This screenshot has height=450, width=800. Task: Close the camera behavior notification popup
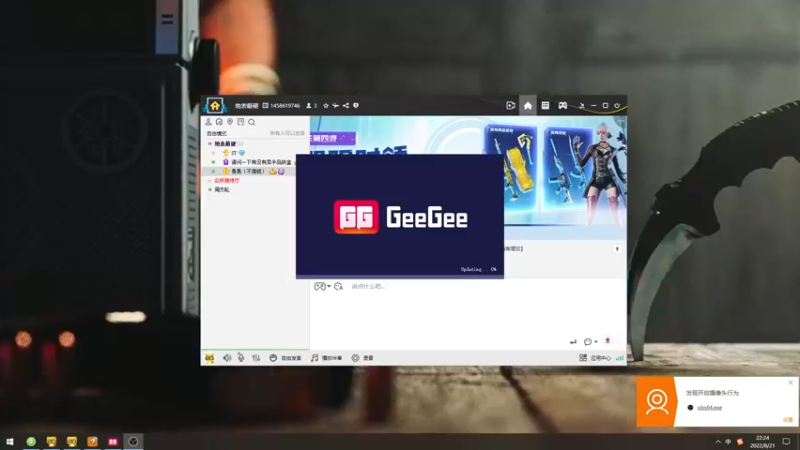791,382
